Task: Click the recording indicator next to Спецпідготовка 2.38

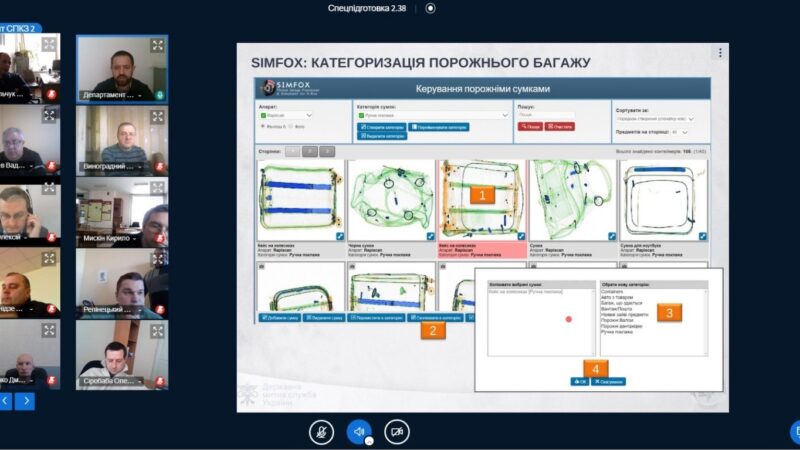Action: pyautogui.click(x=430, y=8)
